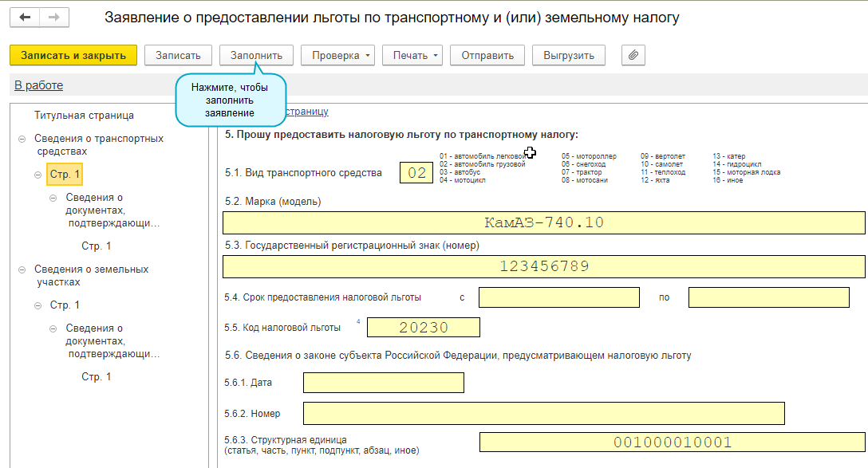Click the '02 - автомобиль грузовой' legend text
The width and height of the screenshot is (868, 468).
pyautogui.click(x=482, y=164)
